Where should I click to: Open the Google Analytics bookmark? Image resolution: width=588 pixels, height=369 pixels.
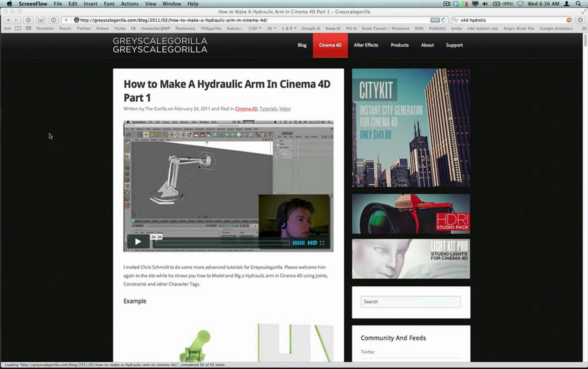coord(556,28)
